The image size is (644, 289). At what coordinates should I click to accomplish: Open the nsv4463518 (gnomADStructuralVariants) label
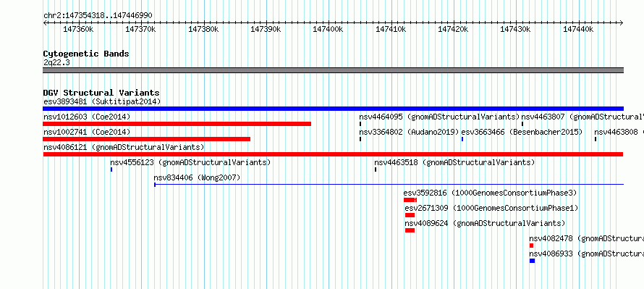point(454,162)
